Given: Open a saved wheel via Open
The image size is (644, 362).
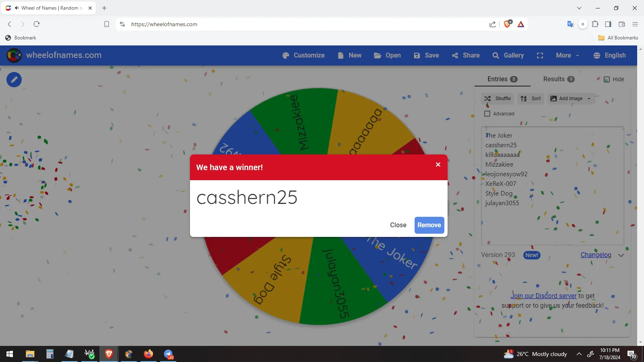Looking at the screenshot, I should point(387,56).
